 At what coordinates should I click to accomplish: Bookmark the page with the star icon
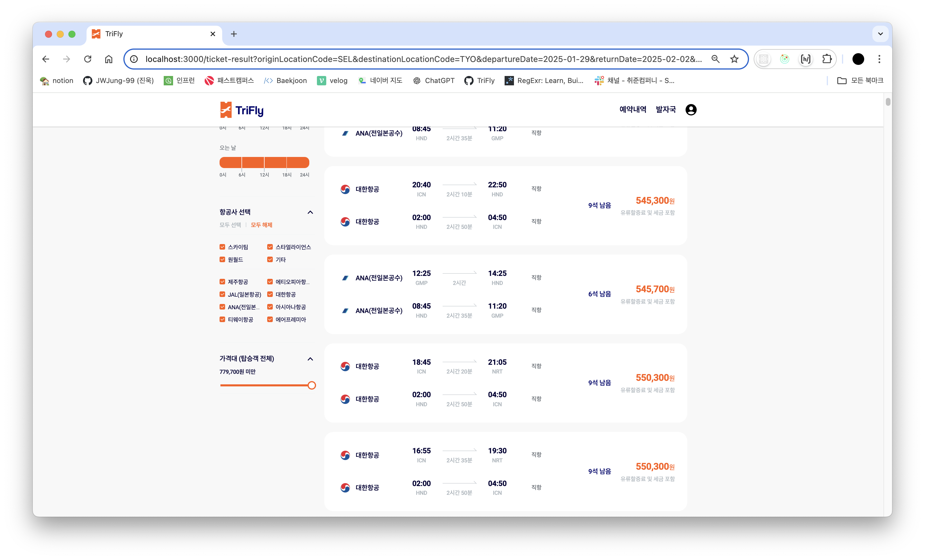click(x=734, y=59)
